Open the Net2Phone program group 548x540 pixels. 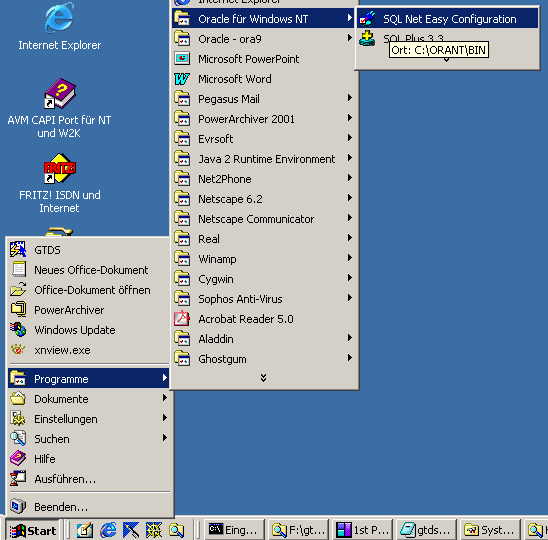click(x=264, y=179)
